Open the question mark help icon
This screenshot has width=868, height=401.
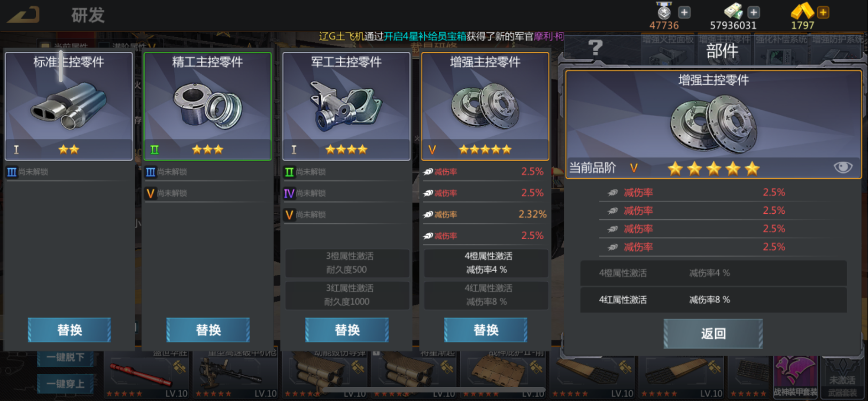(x=595, y=48)
